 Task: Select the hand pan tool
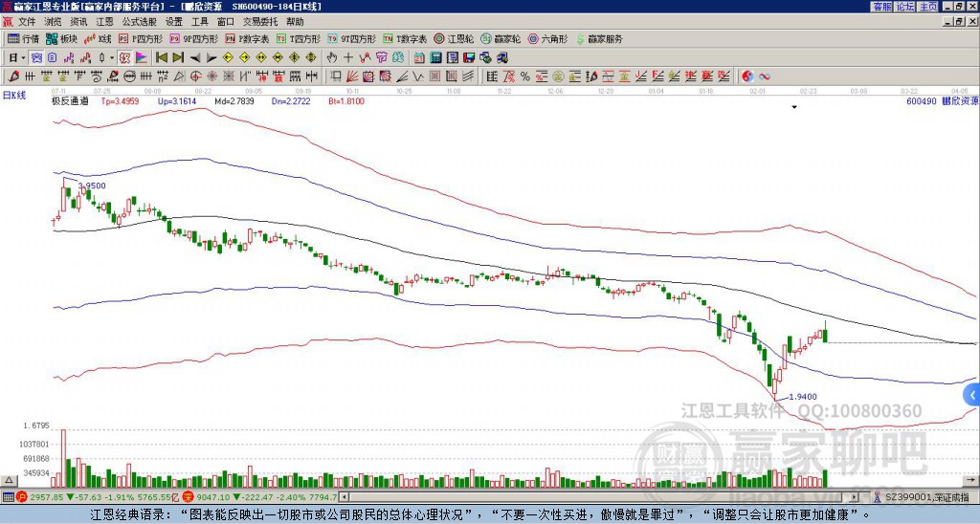pyautogui.click(x=332, y=58)
